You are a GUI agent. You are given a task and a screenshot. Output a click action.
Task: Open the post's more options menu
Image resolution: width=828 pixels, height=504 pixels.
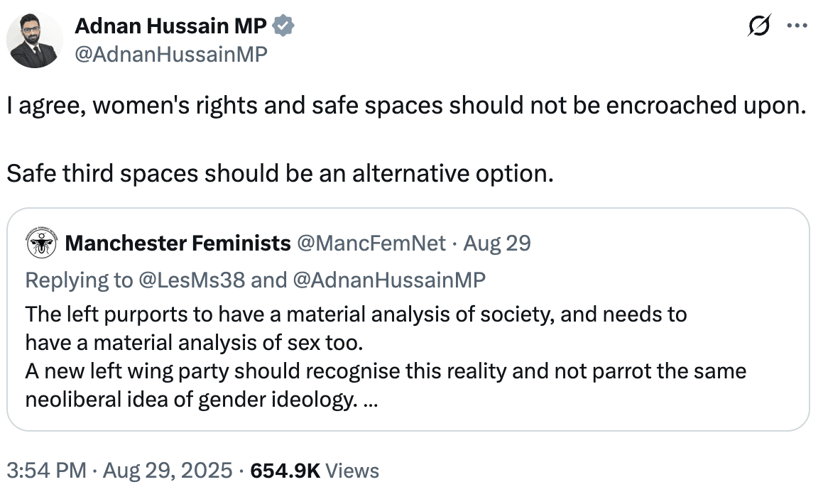[x=798, y=25]
